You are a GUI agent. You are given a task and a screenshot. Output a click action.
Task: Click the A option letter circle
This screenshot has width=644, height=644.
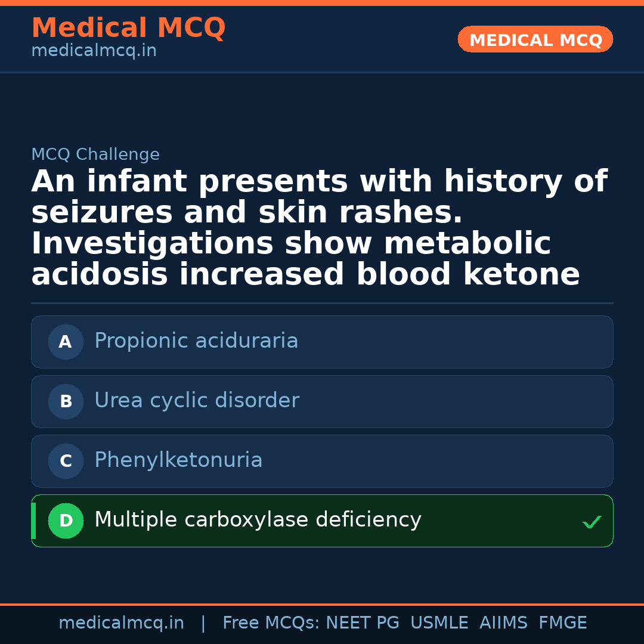coord(66,342)
